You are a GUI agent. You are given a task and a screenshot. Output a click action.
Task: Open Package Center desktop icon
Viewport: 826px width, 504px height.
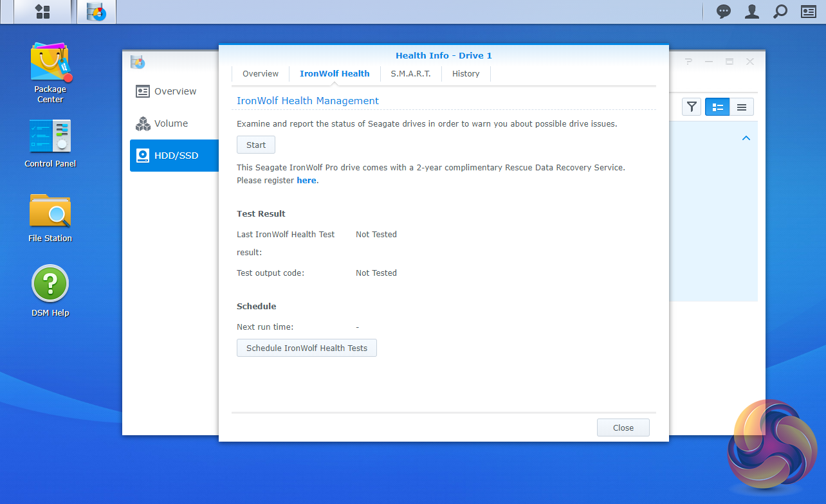[50, 73]
